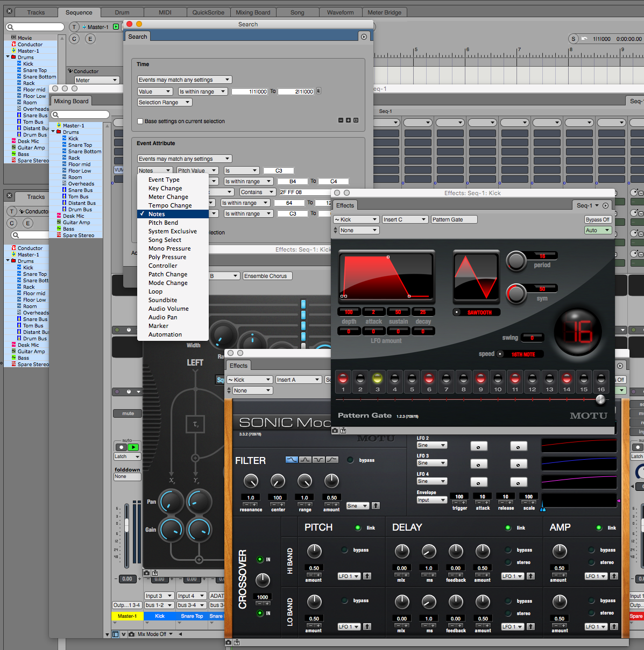Image resolution: width=644 pixels, height=650 pixels.
Task: Open the 'Insert C' dropdown in Pattern Gate
Action: point(405,219)
